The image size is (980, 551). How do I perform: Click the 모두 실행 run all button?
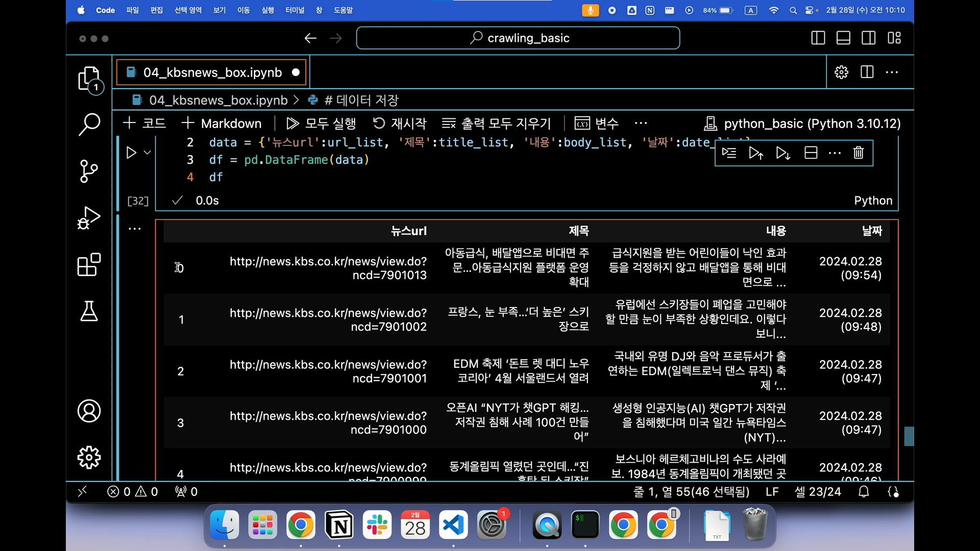pyautogui.click(x=321, y=123)
